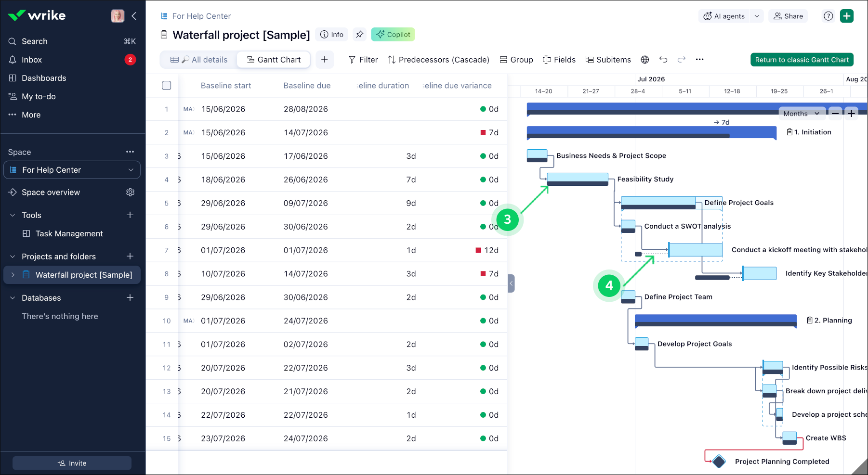Open Group options
868x475 pixels.
pyautogui.click(x=516, y=60)
